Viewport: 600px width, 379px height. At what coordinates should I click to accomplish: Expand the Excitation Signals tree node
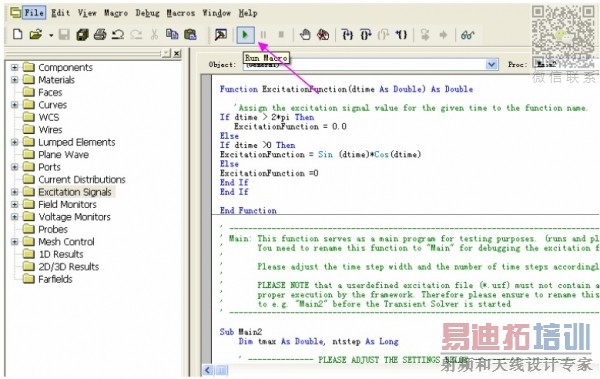pyautogui.click(x=15, y=192)
